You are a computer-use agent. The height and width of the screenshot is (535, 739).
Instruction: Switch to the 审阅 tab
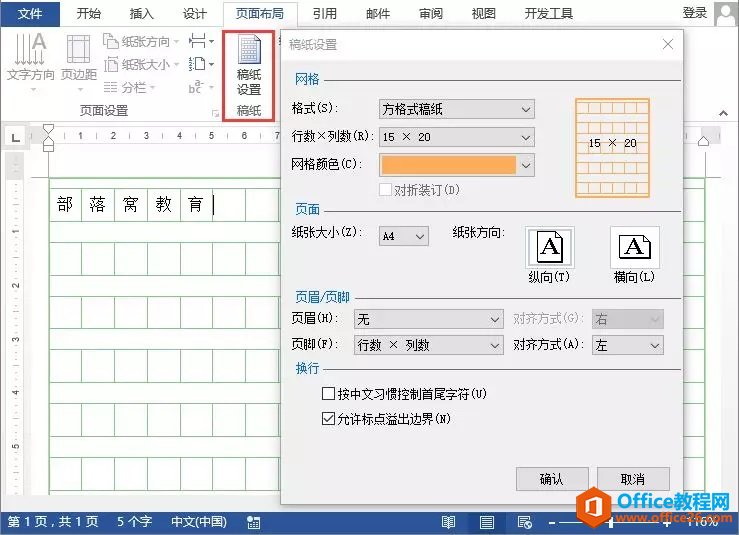pyautogui.click(x=431, y=13)
